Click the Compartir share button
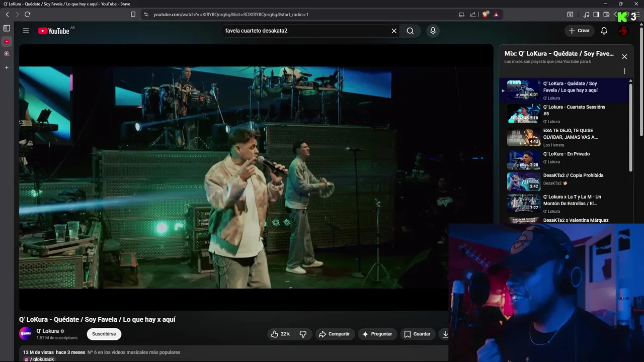Viewport: 644px width, 362px height. pyautogui.click(x=335, y=334)
